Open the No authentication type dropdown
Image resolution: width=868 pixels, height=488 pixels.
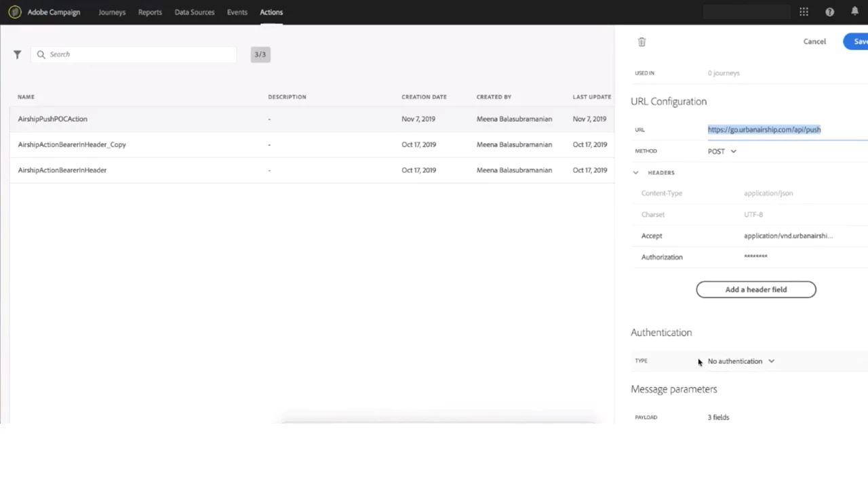[741, 361]
